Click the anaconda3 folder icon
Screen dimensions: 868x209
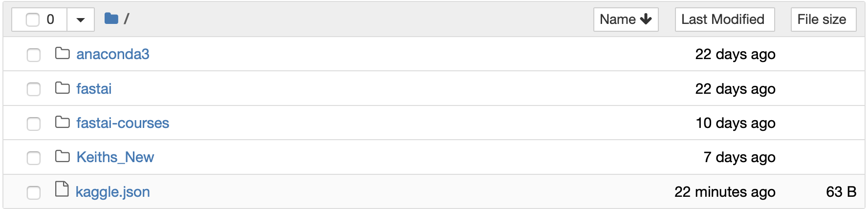click(62, 53)
